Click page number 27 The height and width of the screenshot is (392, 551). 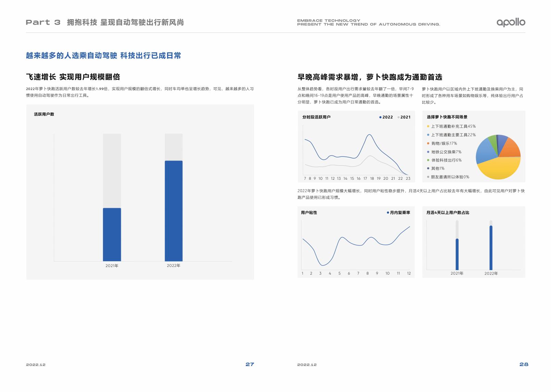[x=250, y=364]
